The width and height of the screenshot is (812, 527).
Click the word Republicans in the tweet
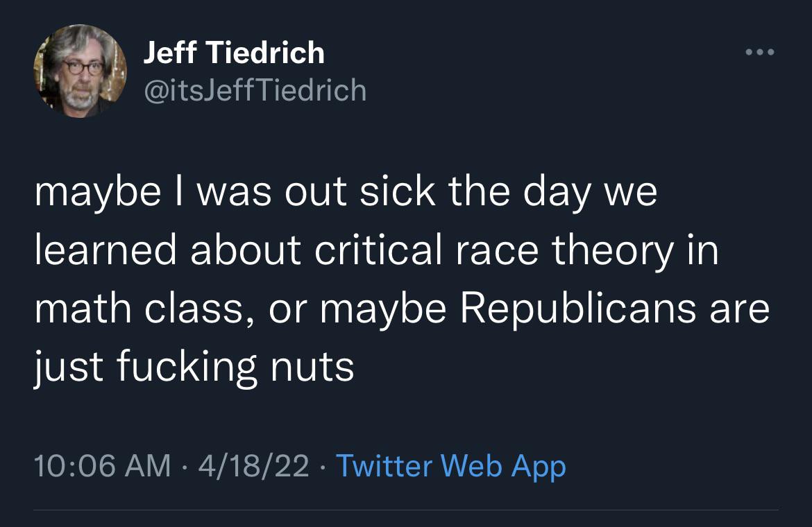coord(578,310)
